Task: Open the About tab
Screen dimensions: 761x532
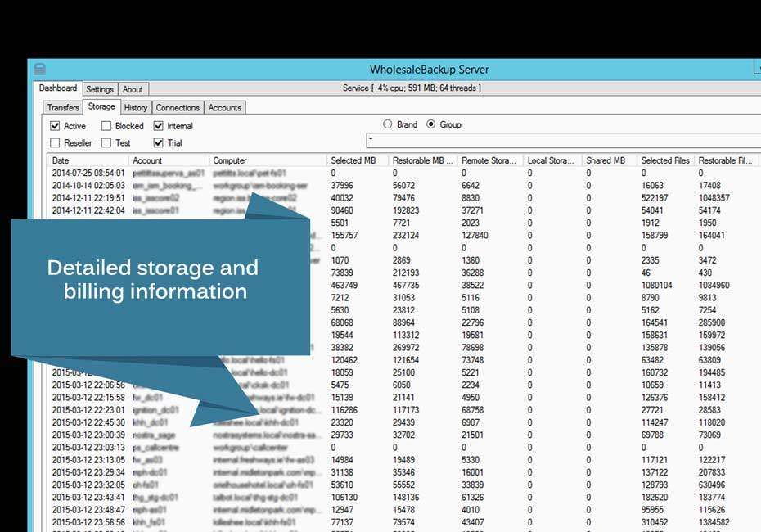Action: click(x=133, y=89)
